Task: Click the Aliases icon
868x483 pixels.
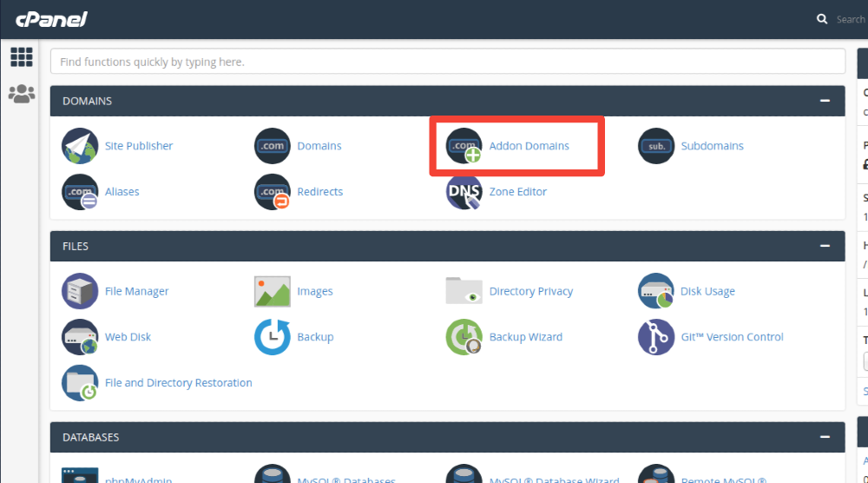Action: click(80, 192)
